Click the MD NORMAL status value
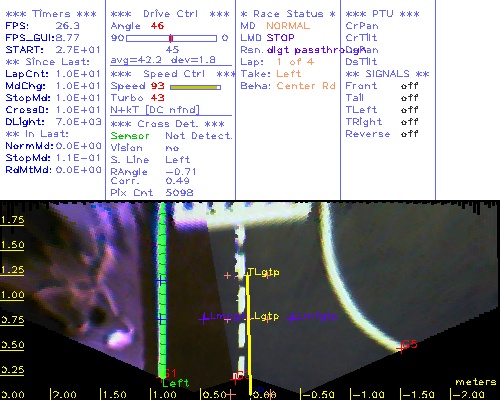This screenshot has height=400, width=500. click(288, 26)
